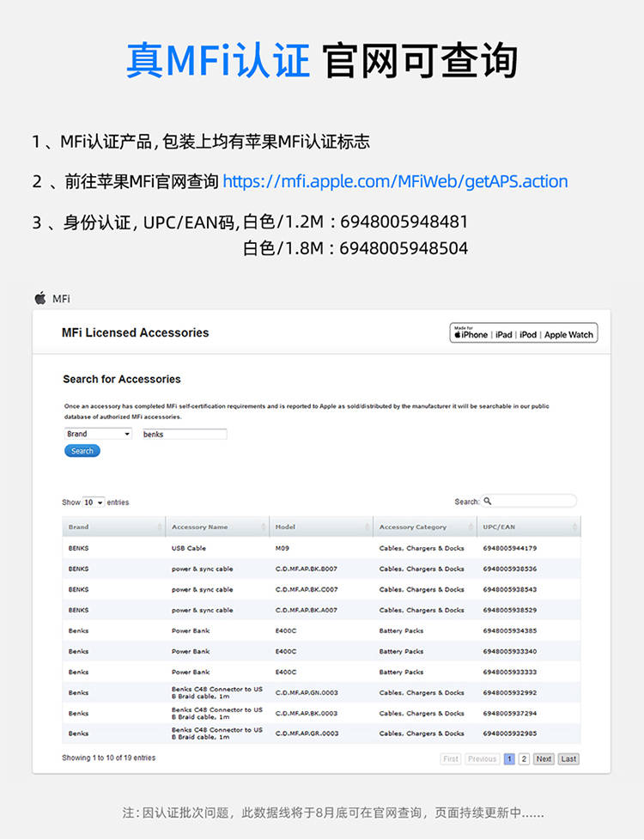Image resolution: width=644 pixels, height=840 pixels.
Task: Click model M09 cell
Action: pyautogui.click(x=282, y=548)
